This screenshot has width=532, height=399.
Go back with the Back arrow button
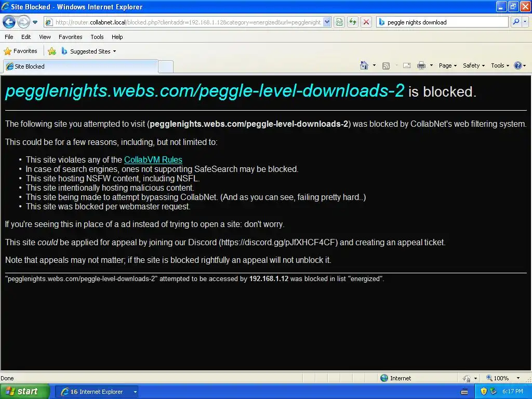pos(9,22)
